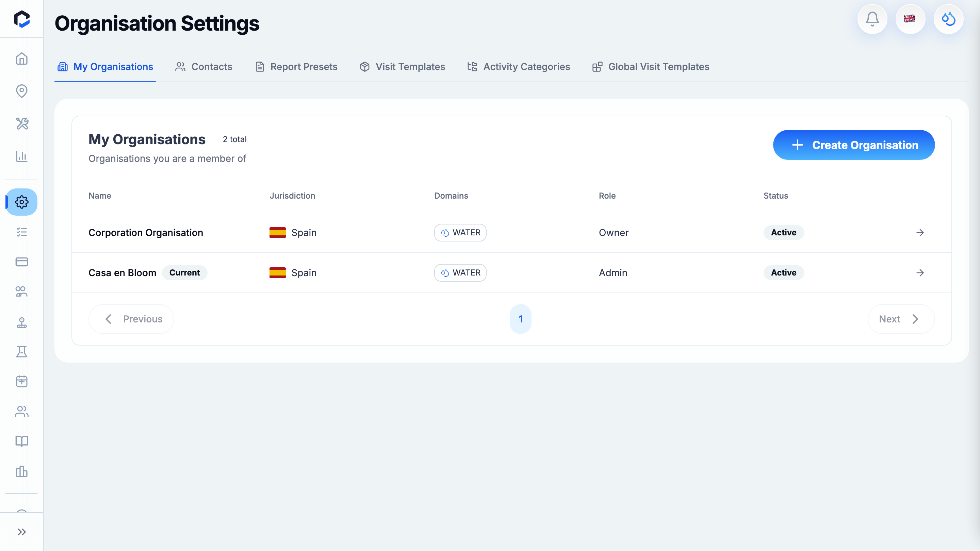Go to Previous page
The height and width of the screenshot is (551, 980).
point(131,319)
